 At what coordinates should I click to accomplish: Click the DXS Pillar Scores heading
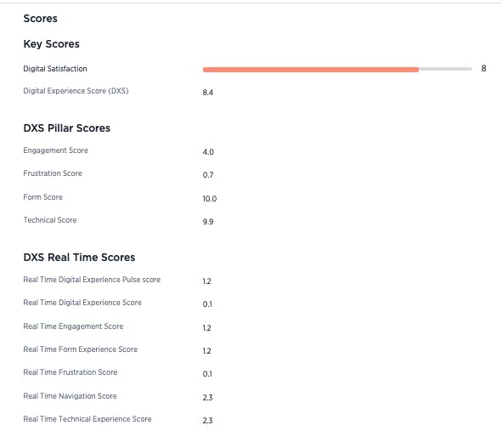coord(67,128)
